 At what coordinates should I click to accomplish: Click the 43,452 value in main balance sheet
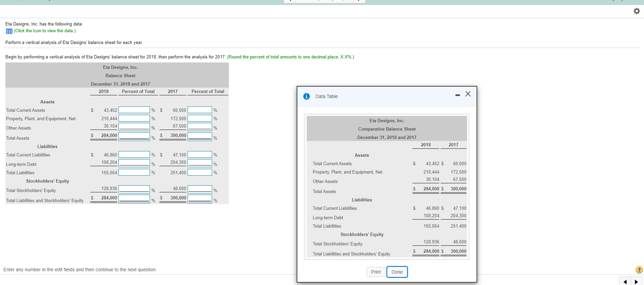(x=110, y=110)
